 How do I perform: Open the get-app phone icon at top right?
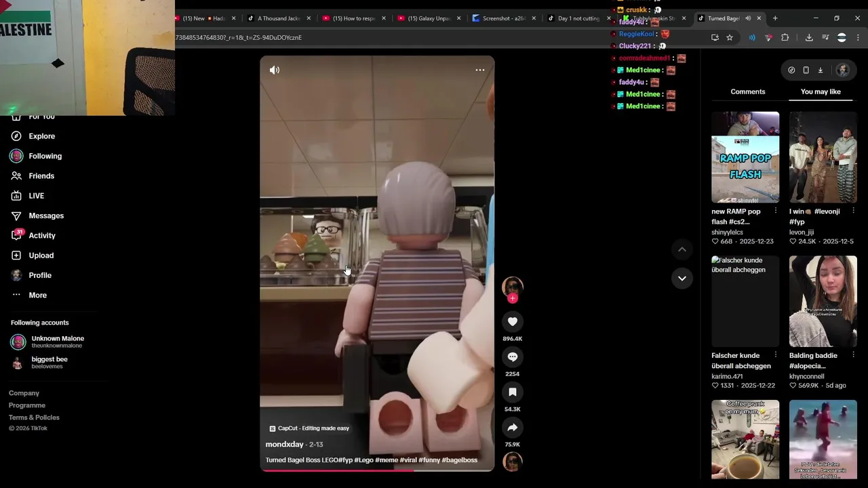806,70
